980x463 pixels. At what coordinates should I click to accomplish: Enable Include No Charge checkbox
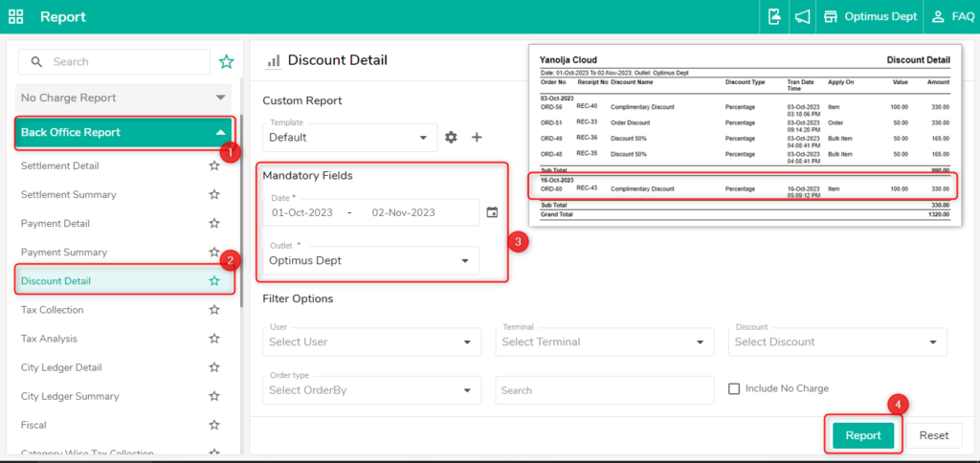point(734,388)
